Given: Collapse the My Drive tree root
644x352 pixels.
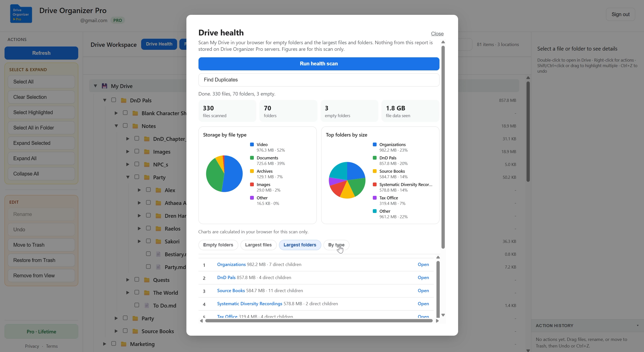Looking at the screenshot, I should click(95, 86).
